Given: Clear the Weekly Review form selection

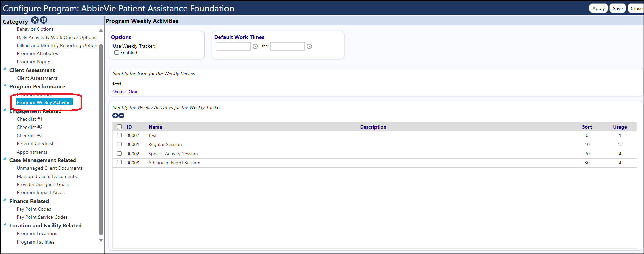Looking at the screenshot, I should (x=133, y=92).
